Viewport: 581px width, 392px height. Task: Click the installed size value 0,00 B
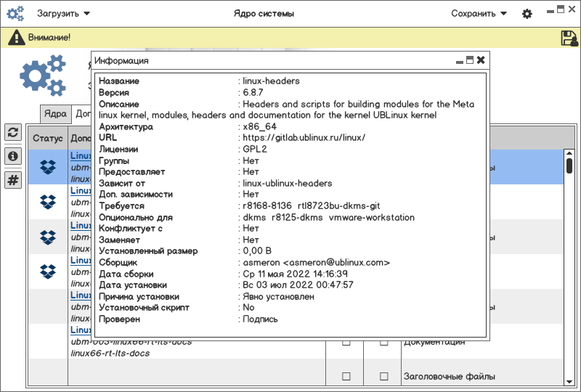[257, 251]
